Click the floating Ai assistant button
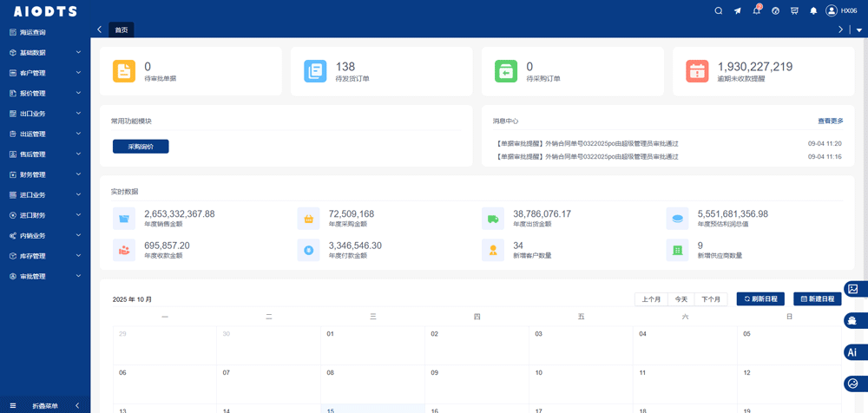868x413 pixels. tap(854, 352)
